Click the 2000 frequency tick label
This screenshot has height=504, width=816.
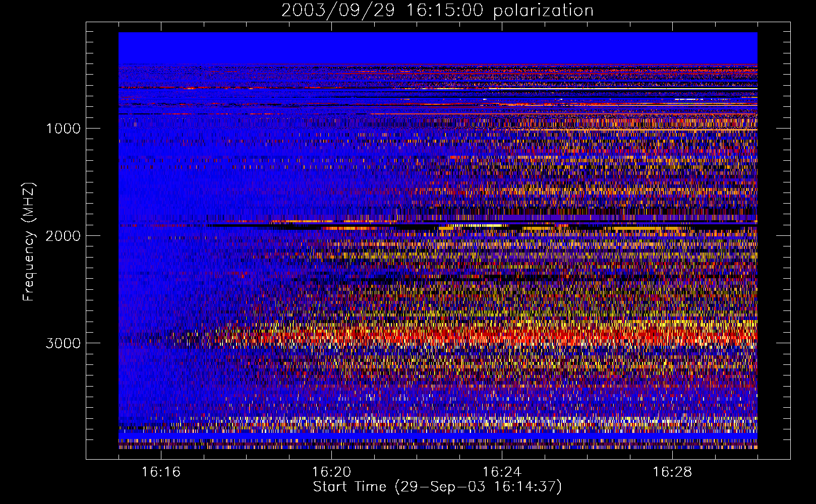tap(63, 236)
